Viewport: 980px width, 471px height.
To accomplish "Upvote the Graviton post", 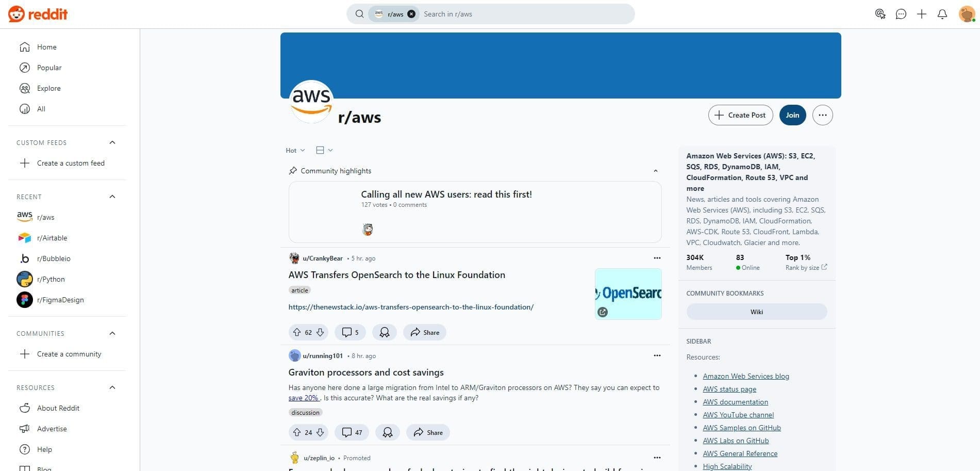I will click(297, 432).
